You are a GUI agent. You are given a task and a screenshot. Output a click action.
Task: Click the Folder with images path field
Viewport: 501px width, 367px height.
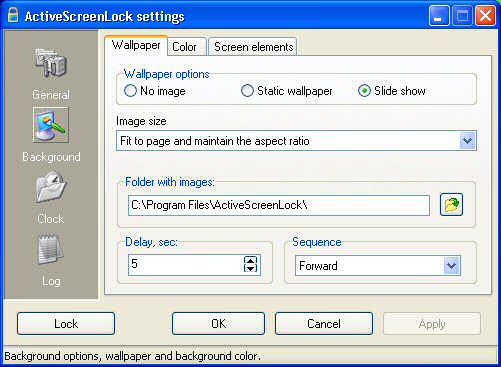point(279,205)
